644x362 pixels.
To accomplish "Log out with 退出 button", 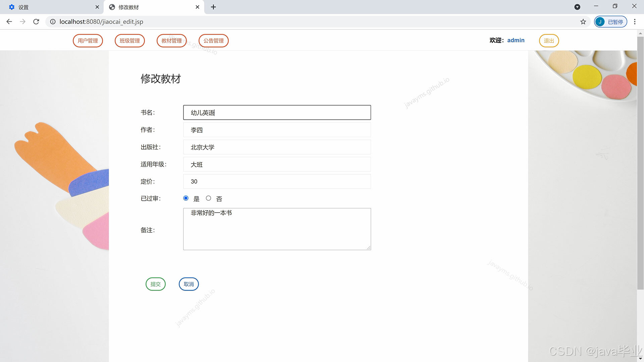I will click(549, 41).
